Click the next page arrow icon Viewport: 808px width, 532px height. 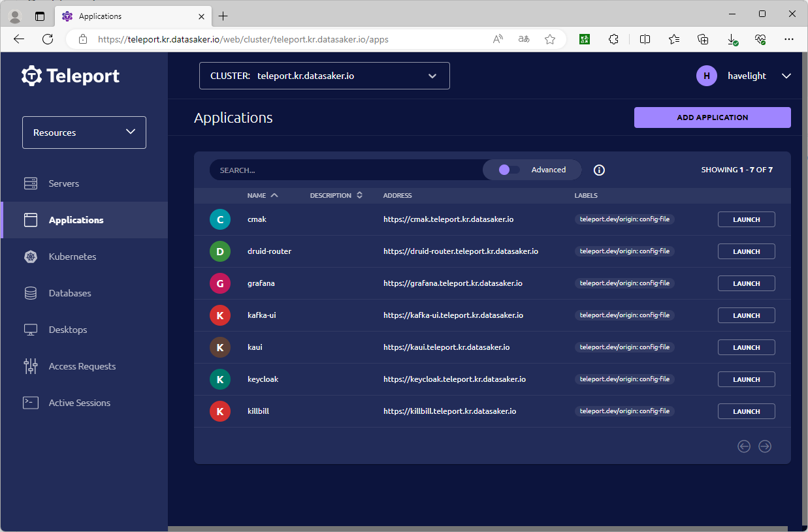[x=765, y=446]
